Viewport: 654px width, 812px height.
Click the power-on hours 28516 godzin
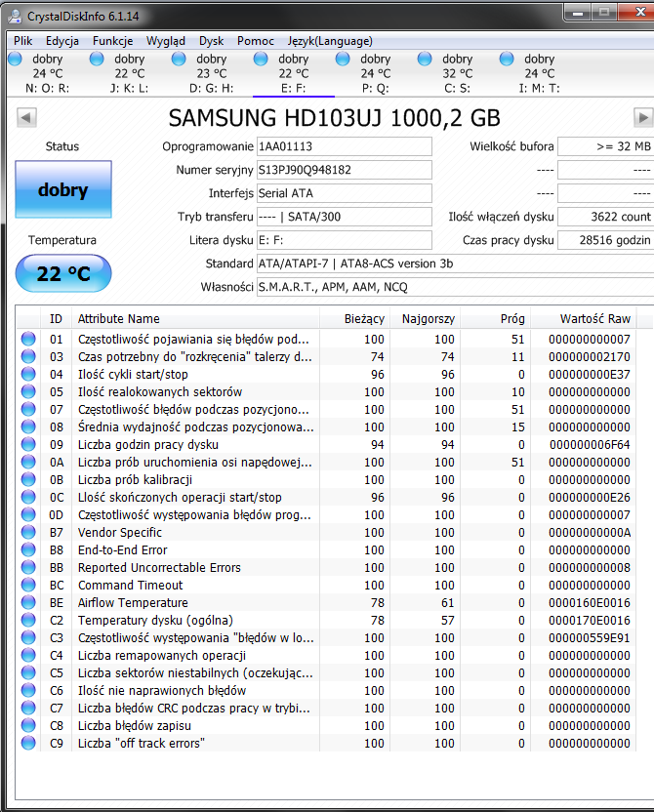(x=606, y=240)
